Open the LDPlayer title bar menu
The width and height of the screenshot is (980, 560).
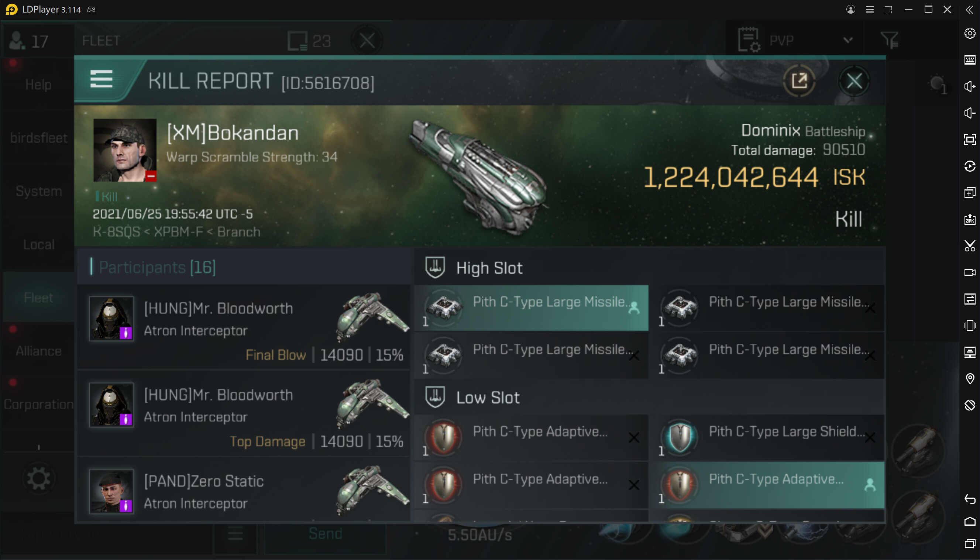point(869,10)
